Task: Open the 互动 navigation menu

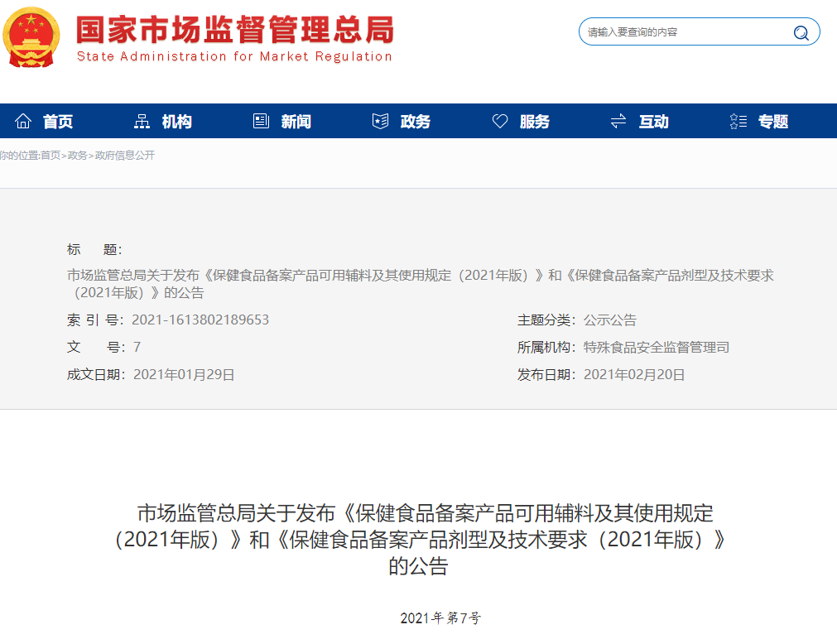Action: click(x=654, y=122)
